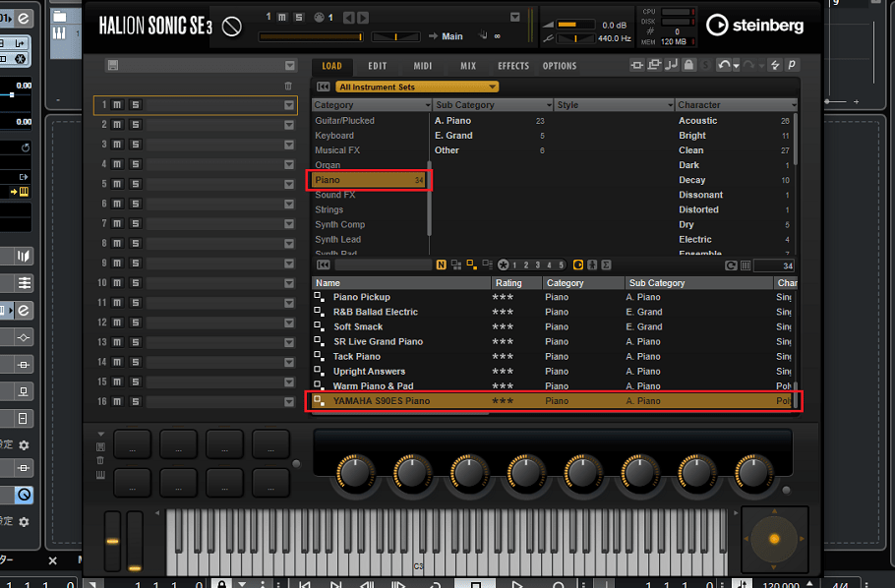Viewport: 895px width, 588px height.
Task: Open slot 2 preset dropdown arrow
Action: coord(289,125)
